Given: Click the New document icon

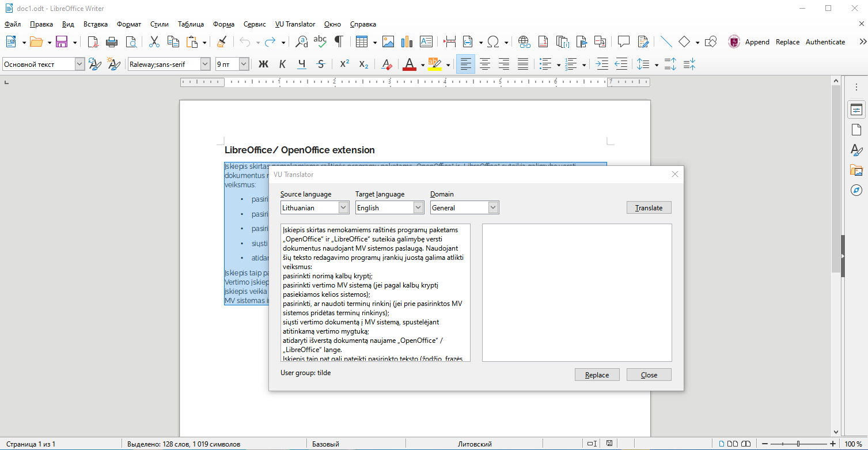Looking at the screenshot, I should pyautogui.click(x=12, y=41).
